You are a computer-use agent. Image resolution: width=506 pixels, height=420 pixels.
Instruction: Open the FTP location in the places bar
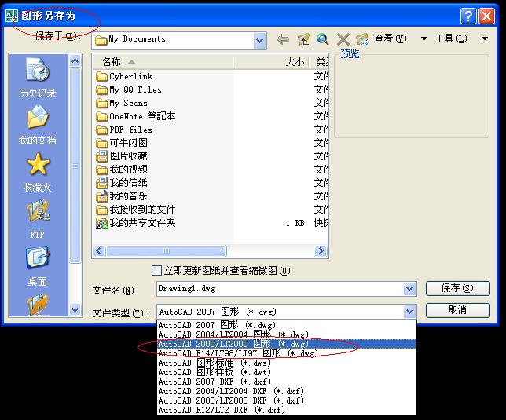click(x=38, y=220)
